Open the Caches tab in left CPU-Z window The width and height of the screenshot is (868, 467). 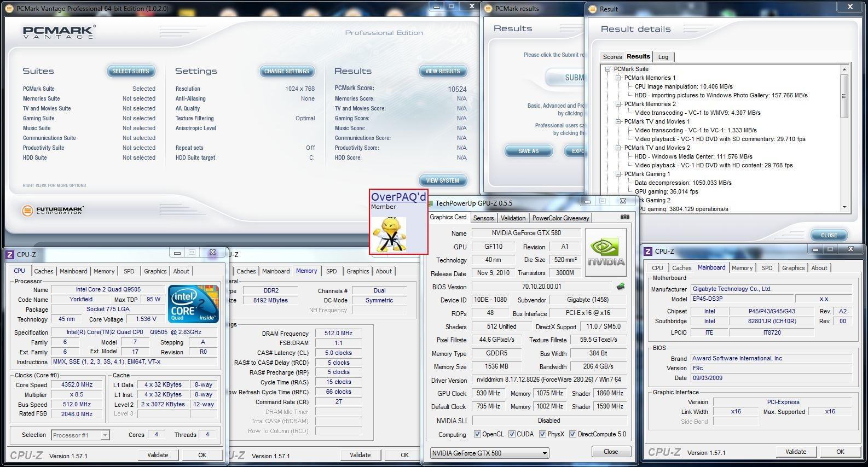[44, 271]
